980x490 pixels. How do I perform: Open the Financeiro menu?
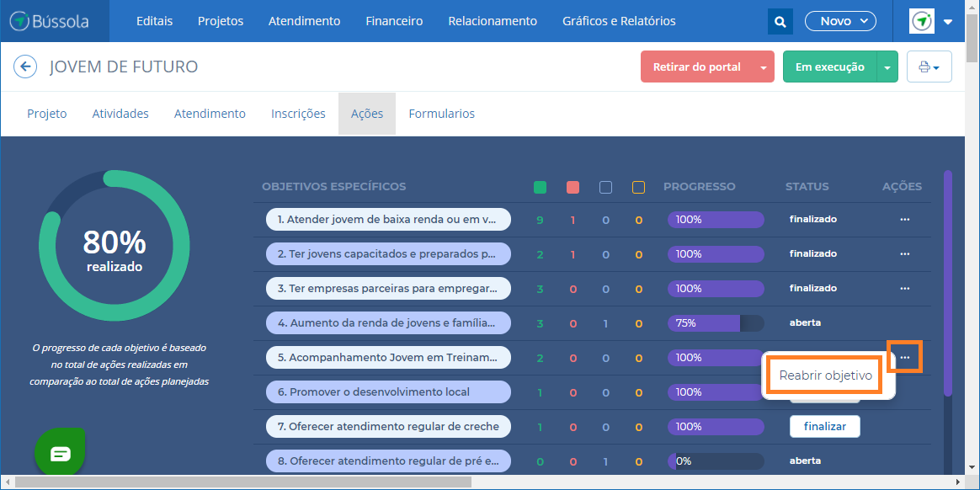tap(394, 21)
